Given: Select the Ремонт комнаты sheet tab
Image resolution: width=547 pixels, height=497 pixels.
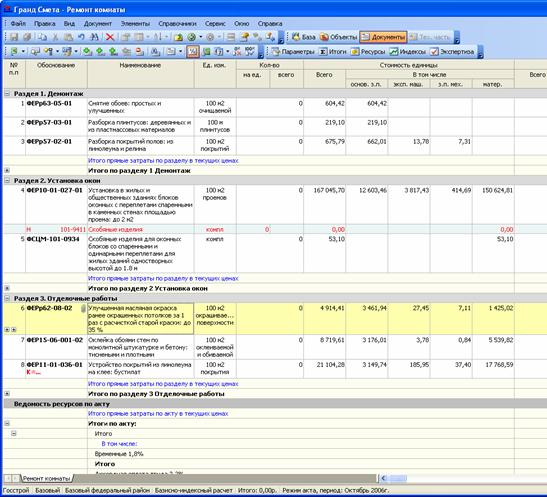Looking at the screenshot, I should click(x=46, y=478).
